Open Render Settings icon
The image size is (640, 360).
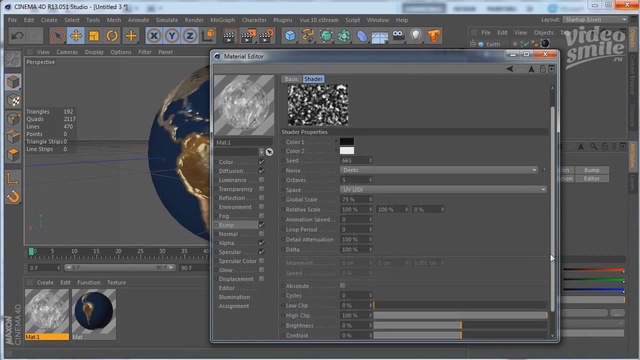(x=267, y=36)
